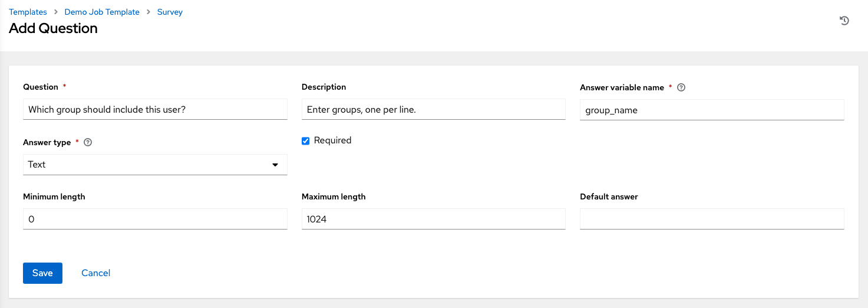The image size is (868, 308).
Task: Cancel adding the question
Action: pos(96,273)
